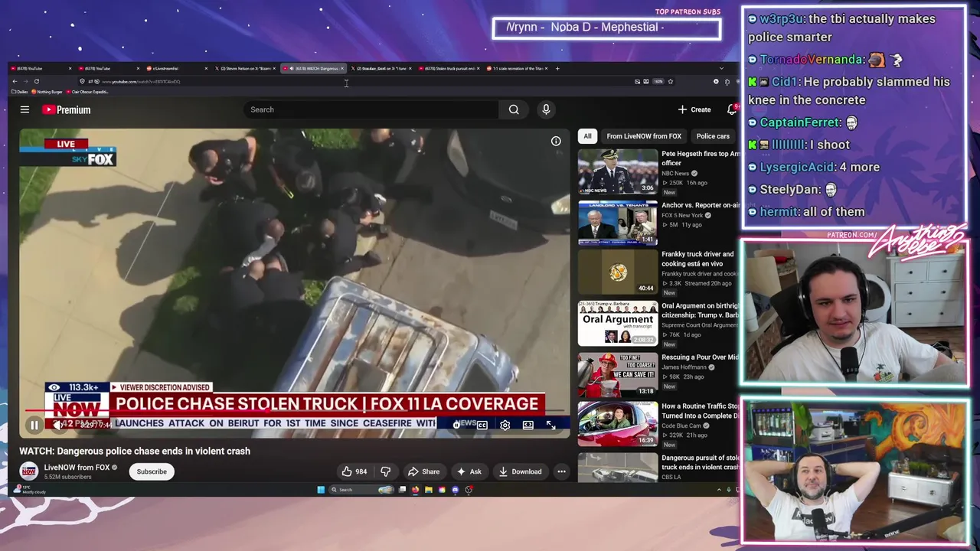Screen dimensions: 980x551
Task: Click the 5.52M subscribers text
Action: tap(67, 477)
